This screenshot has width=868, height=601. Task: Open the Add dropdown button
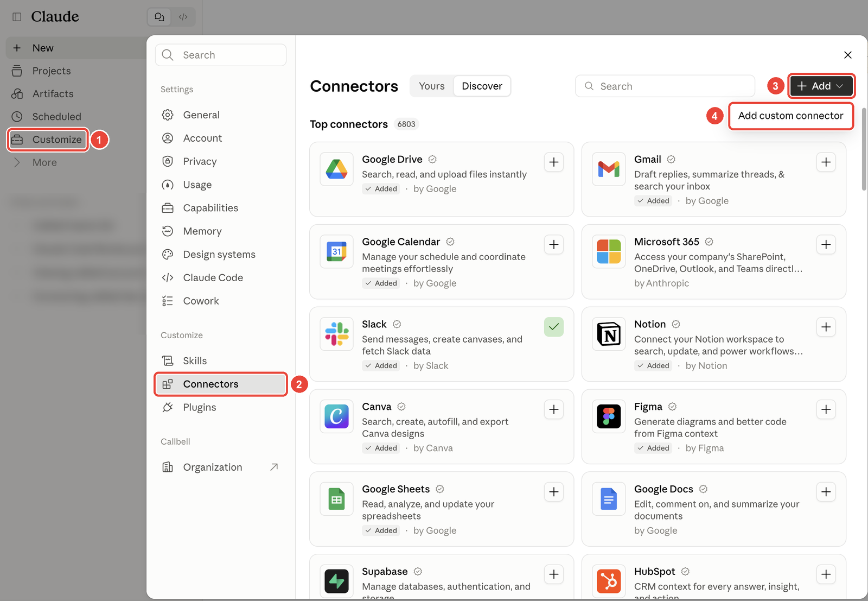pyautogui.click(x=821, y=86)
